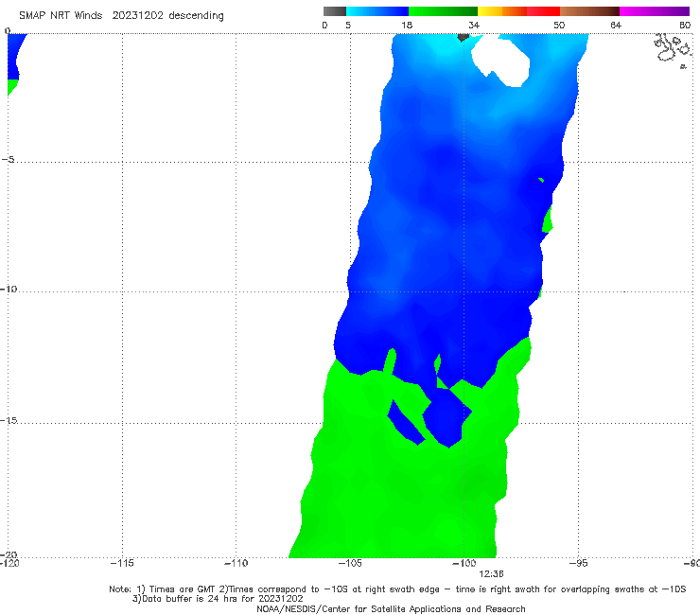Pick the red segment of the color bar
This screenshot has width=700, height=615.
click(x=543, y=11)
